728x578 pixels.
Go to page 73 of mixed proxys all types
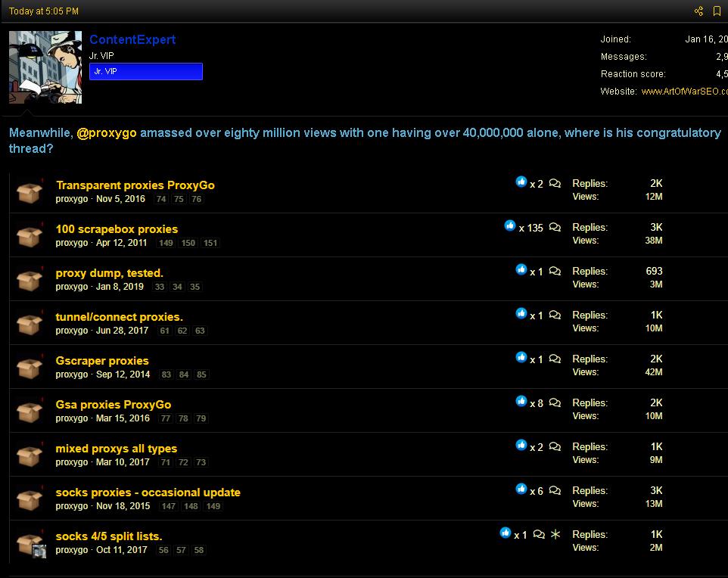[201, 462]
